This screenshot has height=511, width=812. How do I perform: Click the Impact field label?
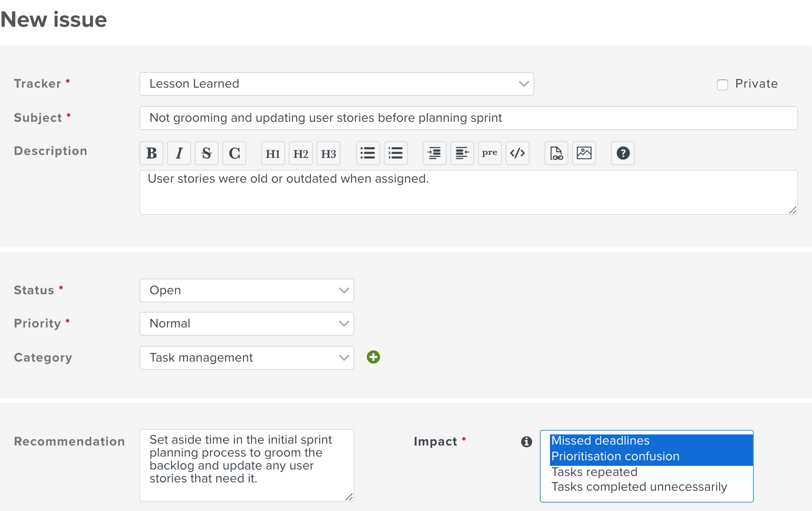pos(435,441)
